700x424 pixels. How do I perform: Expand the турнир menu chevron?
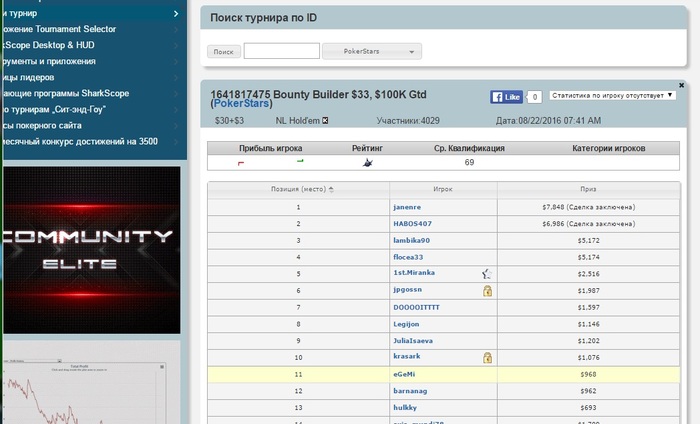point(176,13)
